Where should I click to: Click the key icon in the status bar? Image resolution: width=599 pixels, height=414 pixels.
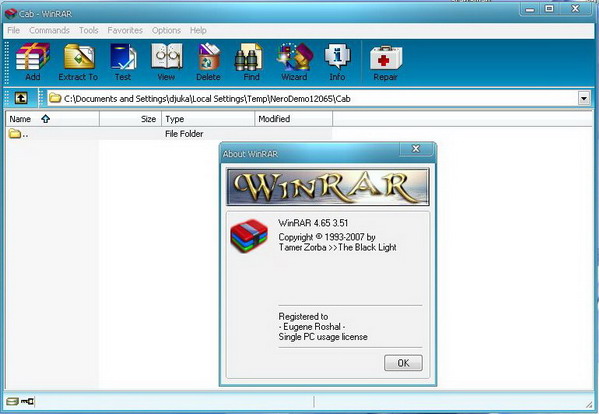tap(28, 401)
